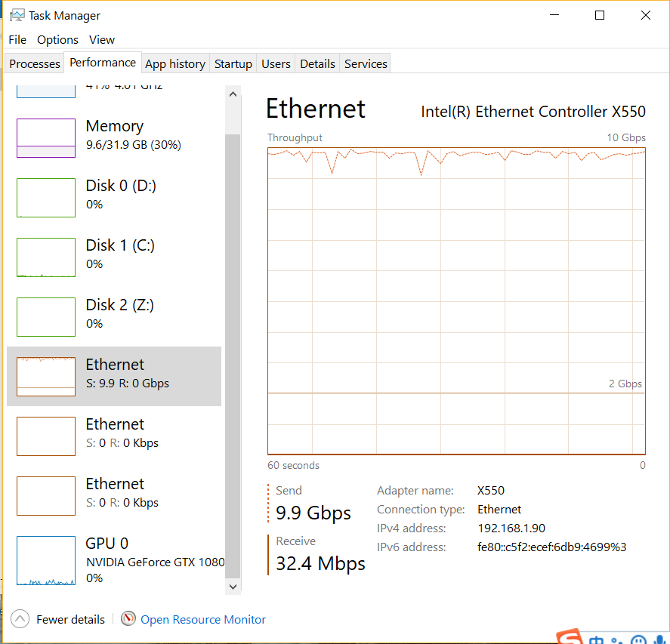The image size is (670, 644).
Task: Select the GPU 0 NVIDIA GeForce entry
Action: (114, 560)
